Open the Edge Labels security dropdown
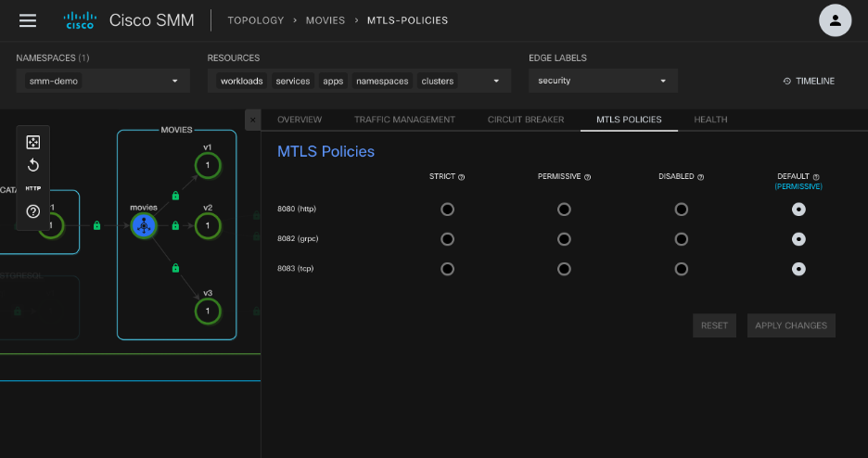 [x=603, y=81]
